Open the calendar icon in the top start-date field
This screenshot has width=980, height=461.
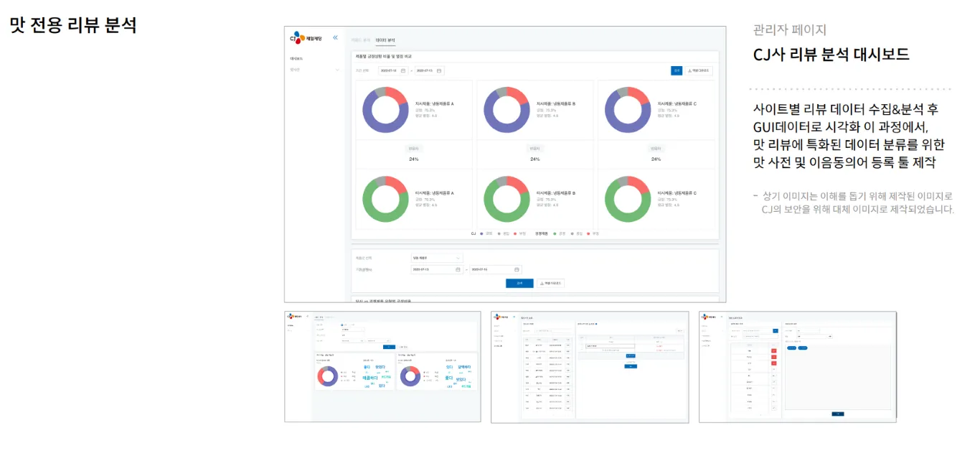[403, 70]
